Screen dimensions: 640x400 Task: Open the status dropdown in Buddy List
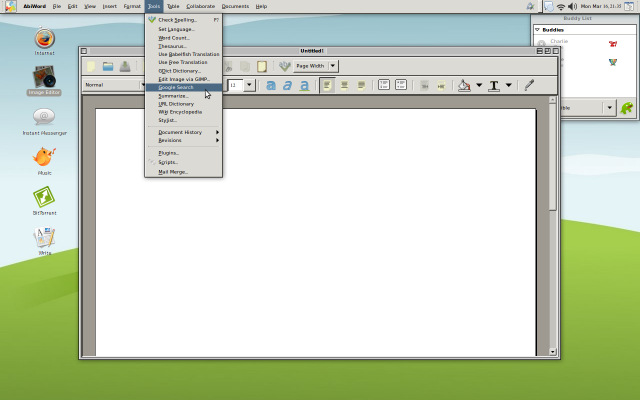609,108
